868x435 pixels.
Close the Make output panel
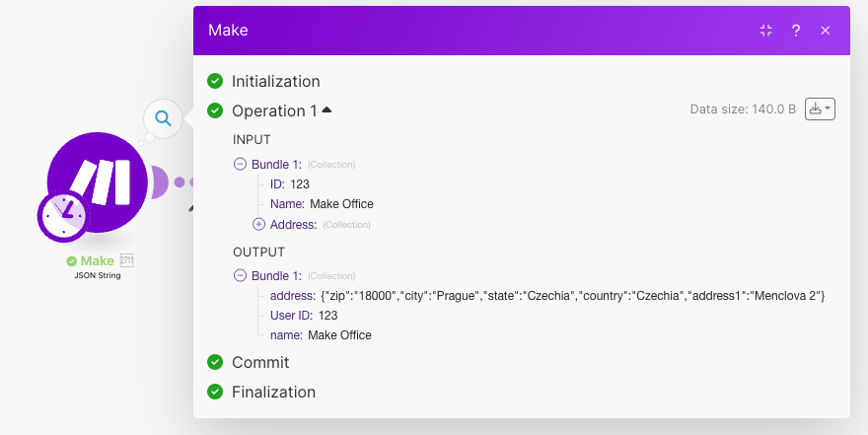[x=826, y=31]
